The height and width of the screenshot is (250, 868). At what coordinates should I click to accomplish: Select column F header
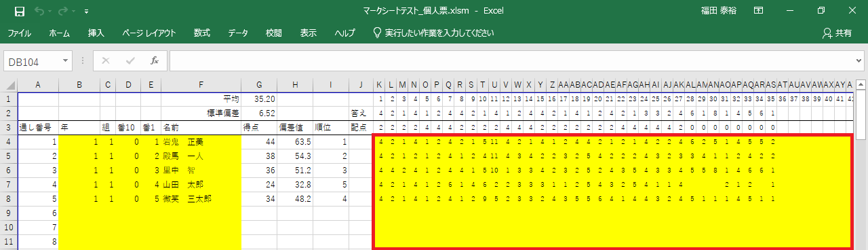pos(201,85)
